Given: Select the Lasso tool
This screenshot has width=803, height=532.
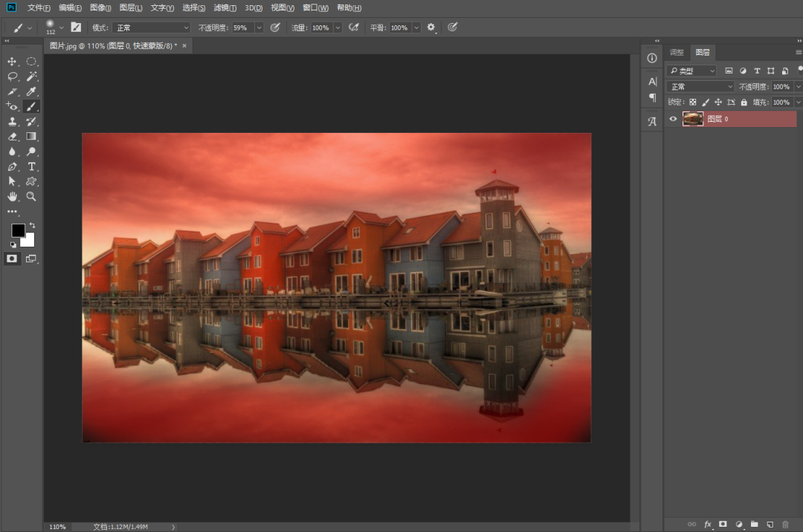Looking at the screenshot, I should coord(12,77).
